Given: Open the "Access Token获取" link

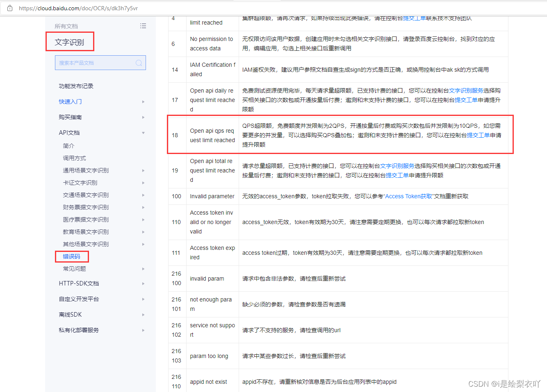Looking at the screenshot, I should coord(408,196).
